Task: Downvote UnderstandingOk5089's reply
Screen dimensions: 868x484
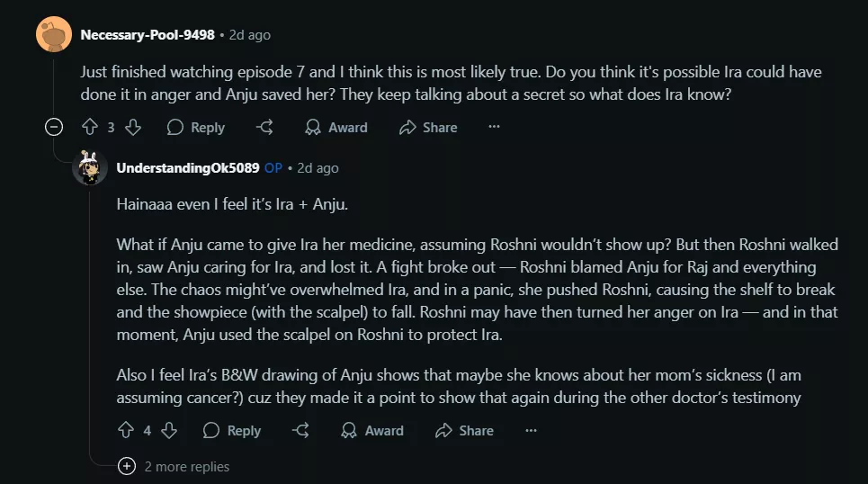Action: (x=168, y=431)
